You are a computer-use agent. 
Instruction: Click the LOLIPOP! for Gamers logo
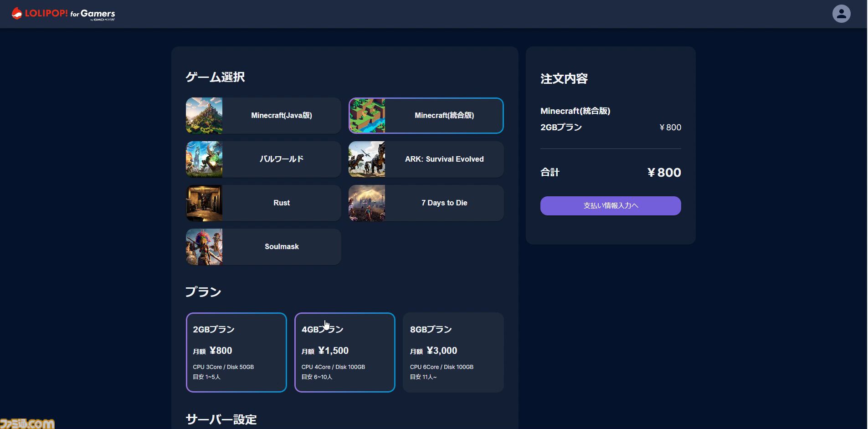pos(63,14)
